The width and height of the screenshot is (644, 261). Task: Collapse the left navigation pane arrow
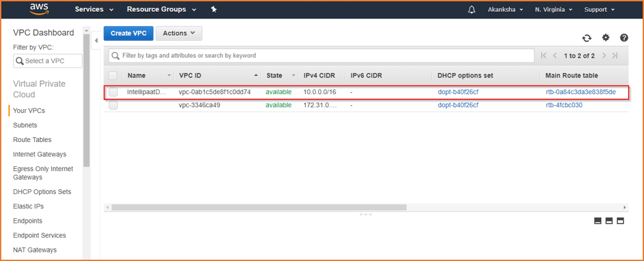coord(96,40)
